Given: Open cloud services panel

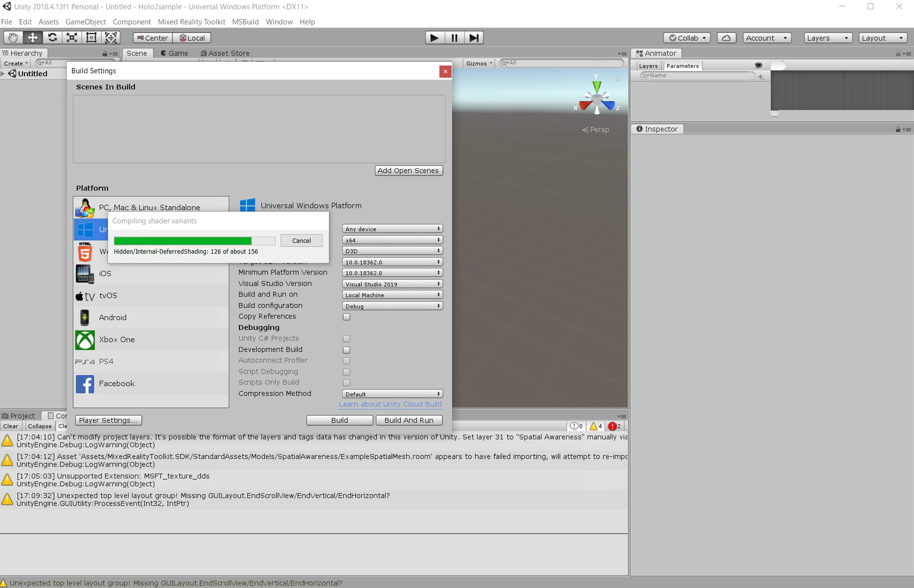Looking at the screenshot, I should (726, 38).
